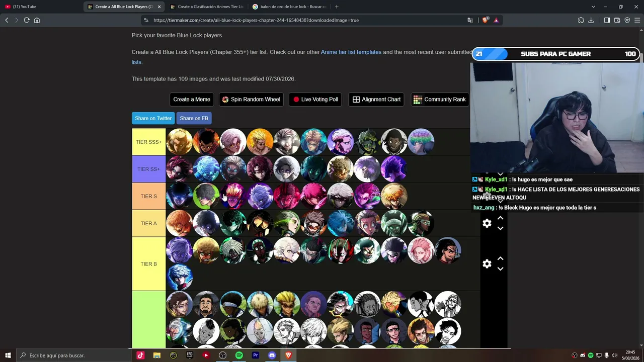Screen dimensions: 644x362
Task: Click the Create a Meme button
Action: [192, 100]
